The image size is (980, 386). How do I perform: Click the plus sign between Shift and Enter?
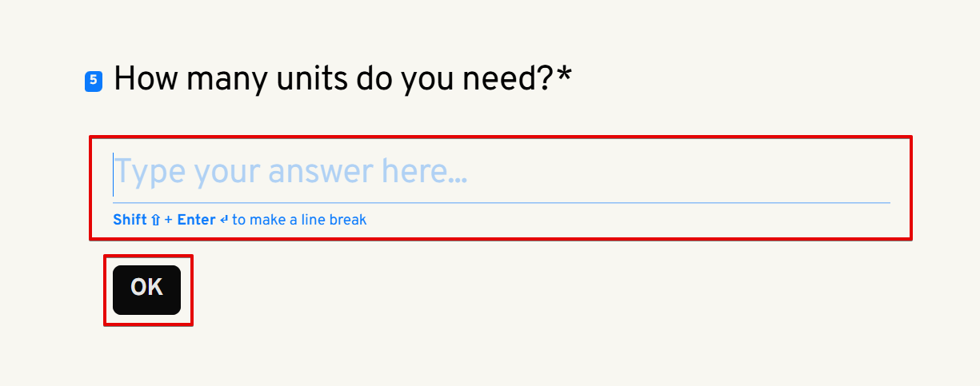169,220
